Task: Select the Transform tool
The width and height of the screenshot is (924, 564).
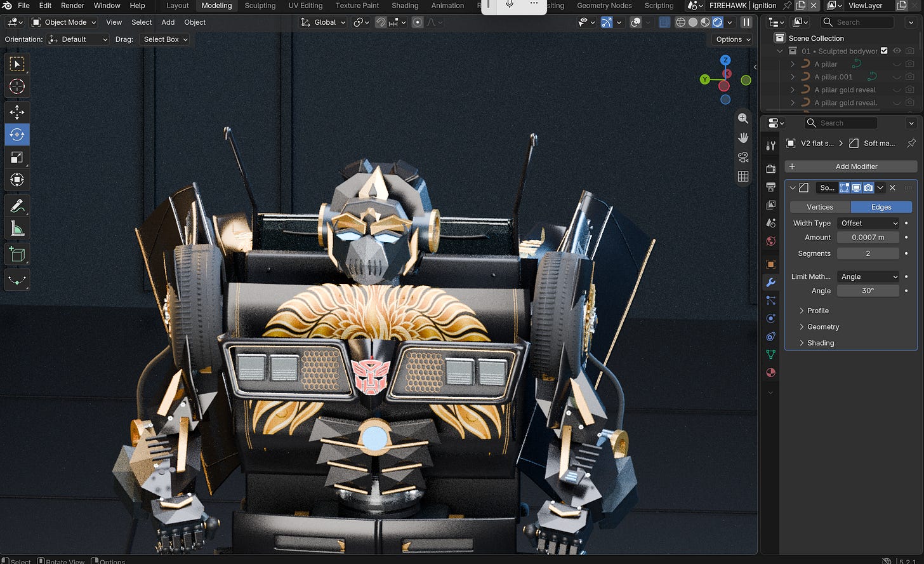Action: 17,180
